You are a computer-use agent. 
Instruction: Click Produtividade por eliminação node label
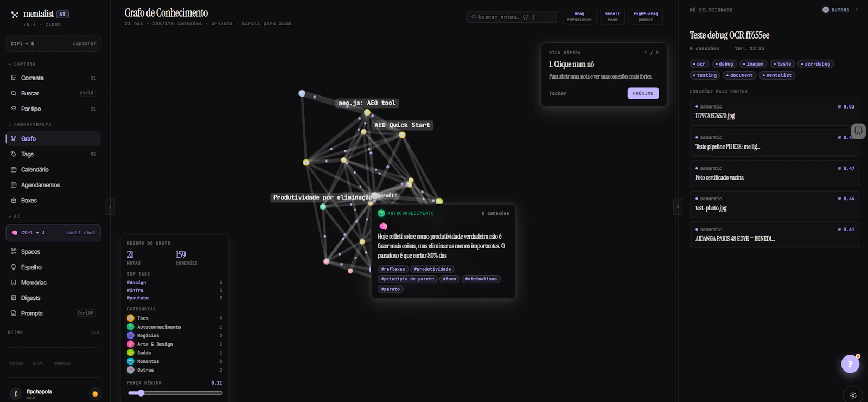coord(323,197)
